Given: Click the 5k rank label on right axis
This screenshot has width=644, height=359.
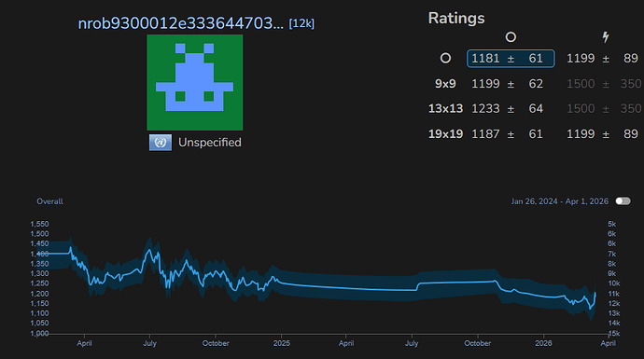Looking at the screenshot, I should pyautogui.click(x=611, y=224).
